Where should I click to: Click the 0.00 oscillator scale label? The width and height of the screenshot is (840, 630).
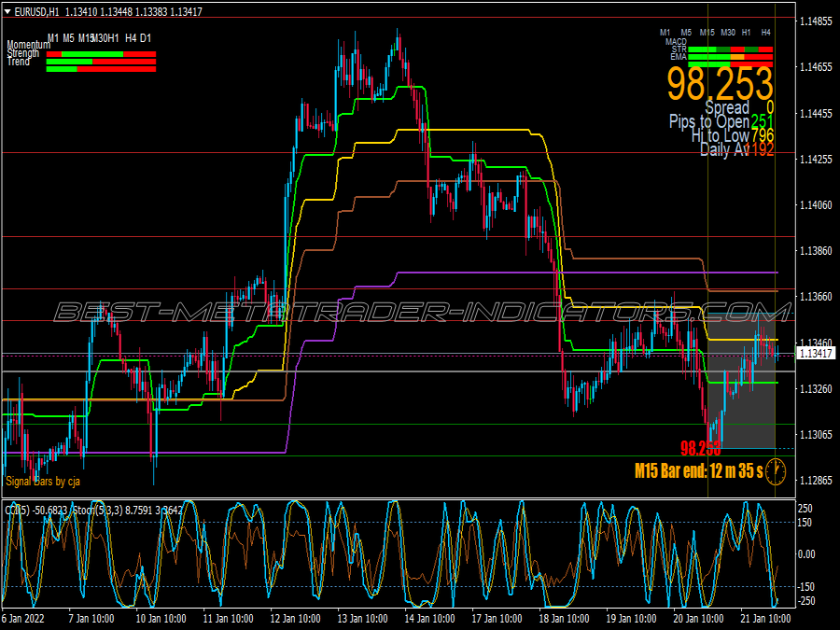806,554
